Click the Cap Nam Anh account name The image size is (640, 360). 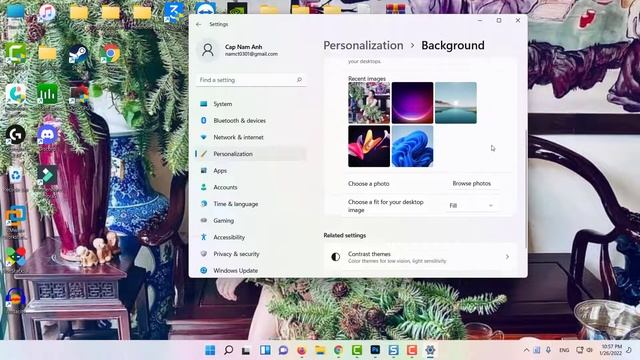tap(243, 47)
